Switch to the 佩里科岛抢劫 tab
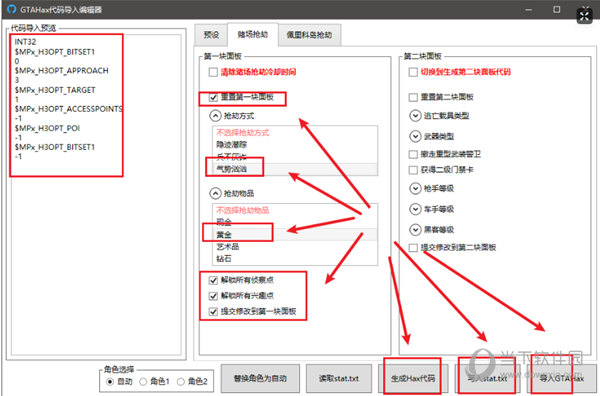Screen dimensions: 600x396 tap(309, 35)
